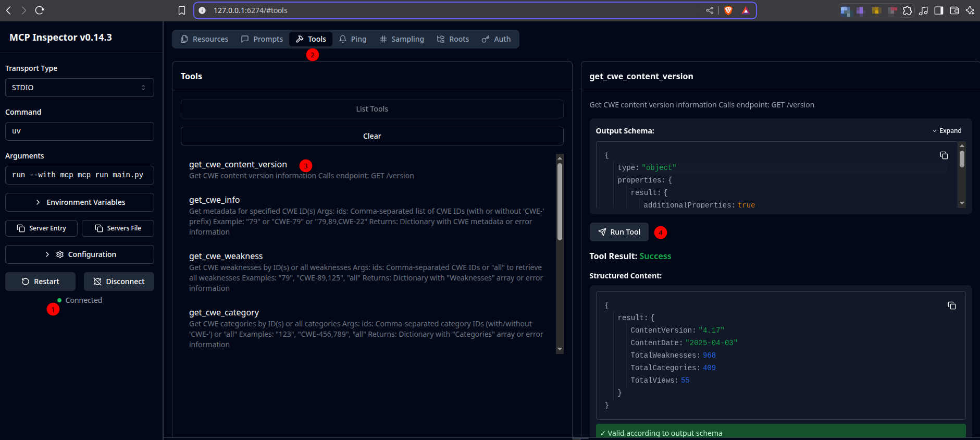Image resolution: width=980 pixels, height=440 pixels.
Task: Click the output schema scrollbar thumb
Action: coord(962,159)
